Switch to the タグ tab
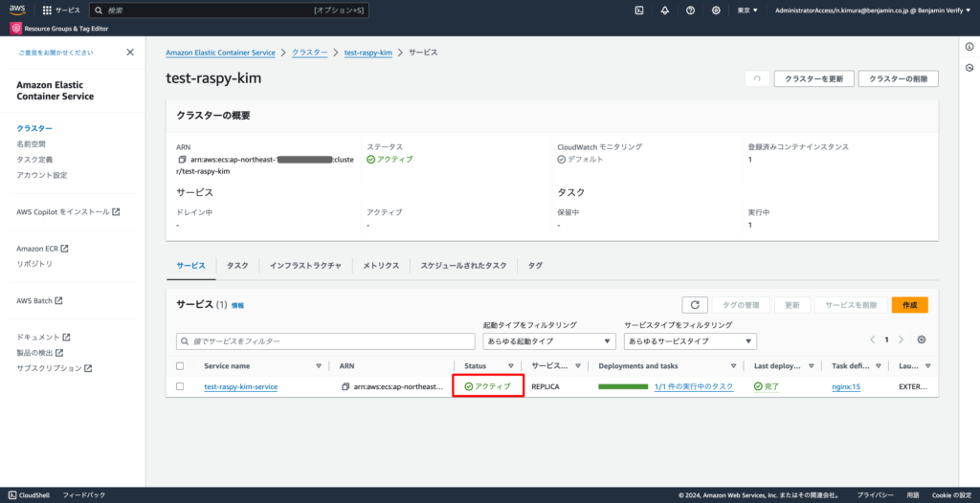Screen dimensions: 980x503 535,266
